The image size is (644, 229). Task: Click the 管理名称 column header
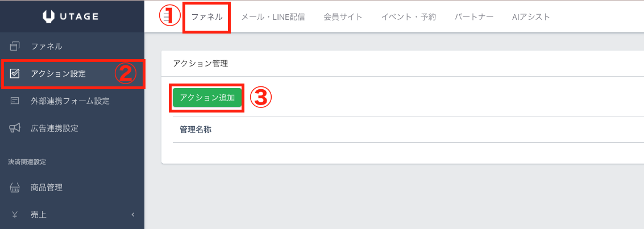[x=196, y=130]
